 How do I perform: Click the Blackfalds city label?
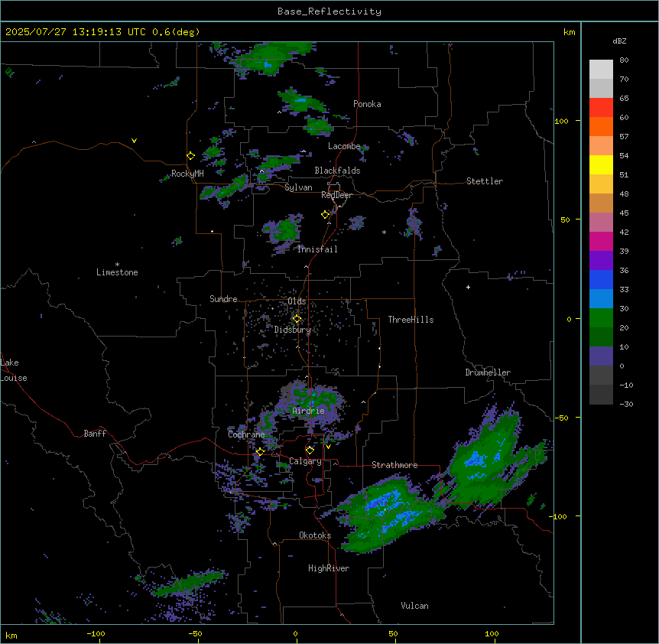[337, 171]
